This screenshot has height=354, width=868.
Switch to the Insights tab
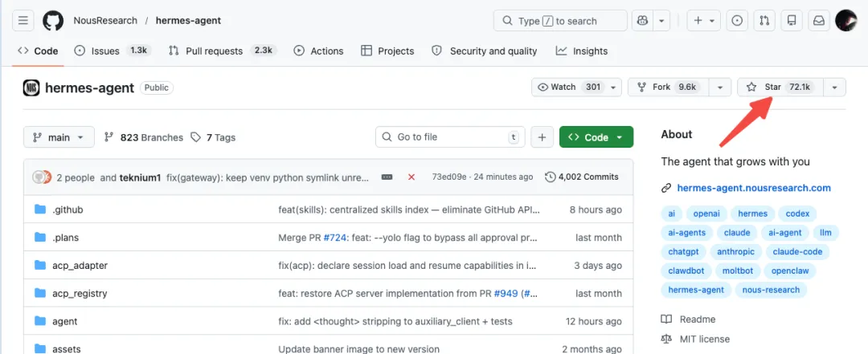click(582, 51)
